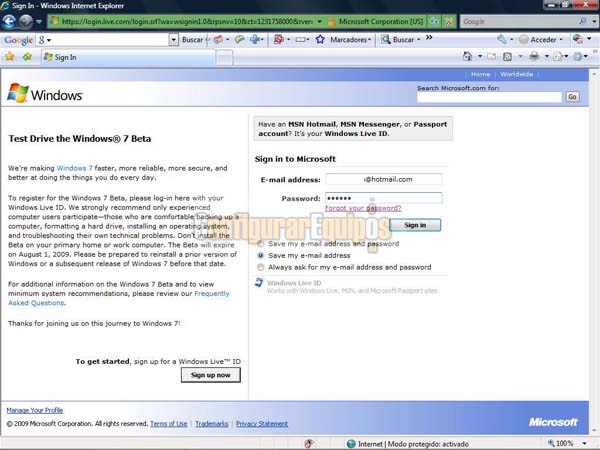Screen dimensions: 600x450
Task: Click the magnifier search icon by Google box
Action: [582, 21]
